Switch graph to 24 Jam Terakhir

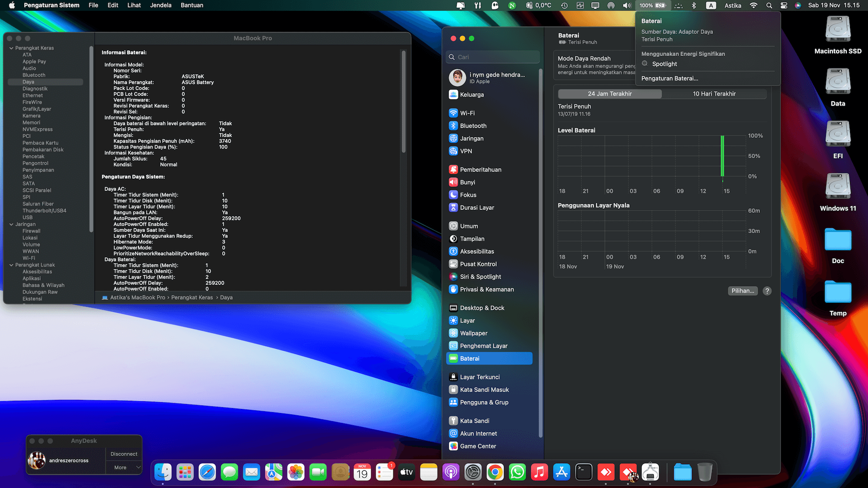click(610, 94)
